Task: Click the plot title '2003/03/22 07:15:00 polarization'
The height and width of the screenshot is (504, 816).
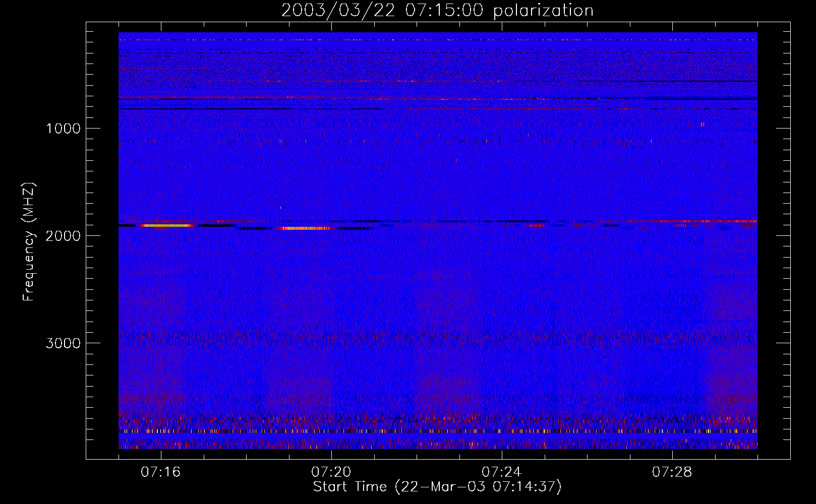Action: pos(437,11)
